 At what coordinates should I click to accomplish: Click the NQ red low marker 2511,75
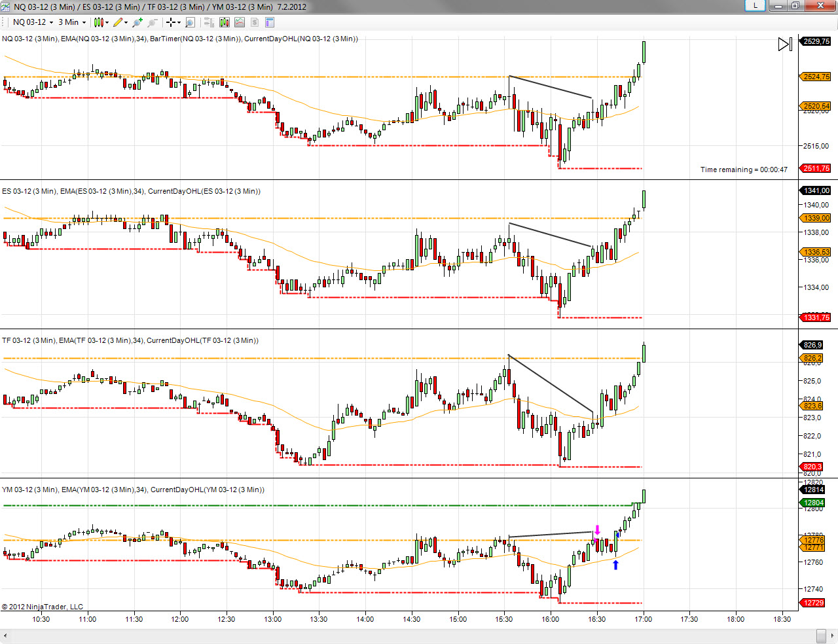(815, 168)
